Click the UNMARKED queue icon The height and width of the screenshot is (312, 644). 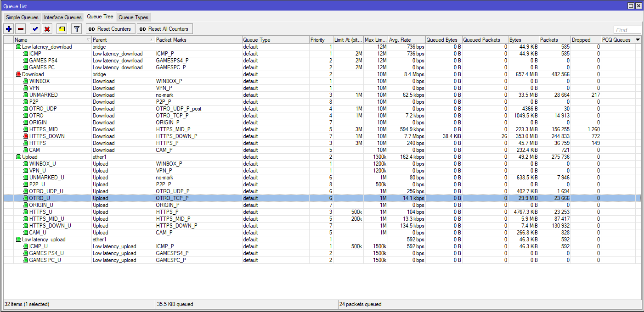[x=26, y=95]
